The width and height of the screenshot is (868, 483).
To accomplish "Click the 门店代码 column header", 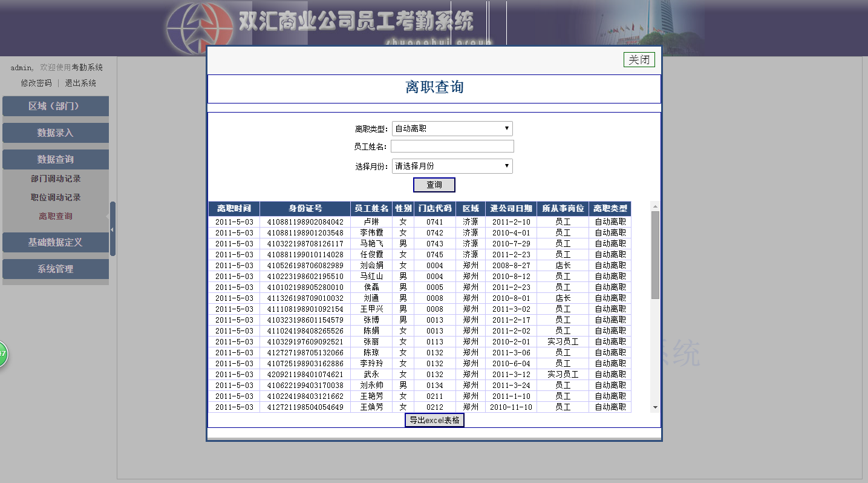I will pyautogui.click(x=435, y=209).
